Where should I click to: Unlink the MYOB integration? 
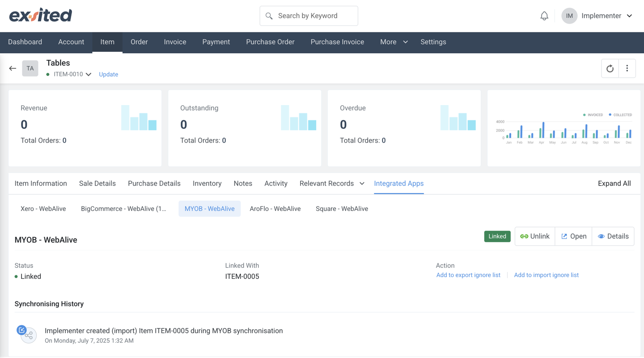click(535, 236)
